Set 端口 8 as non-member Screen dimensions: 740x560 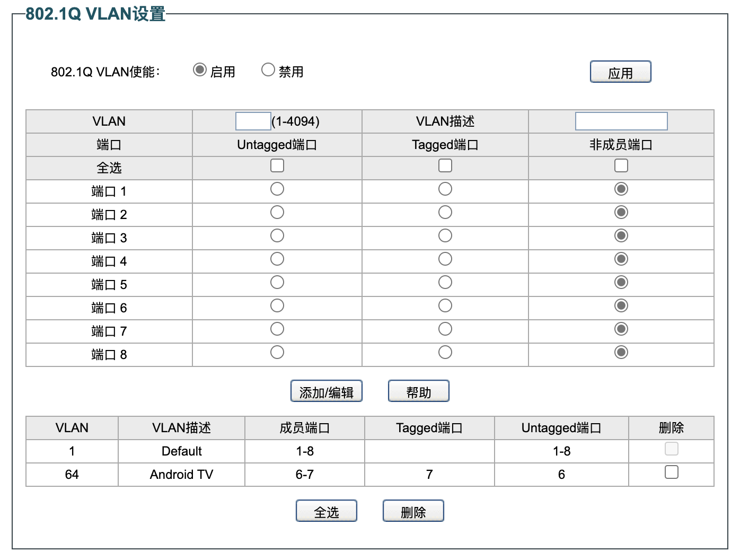pos(621,353)
